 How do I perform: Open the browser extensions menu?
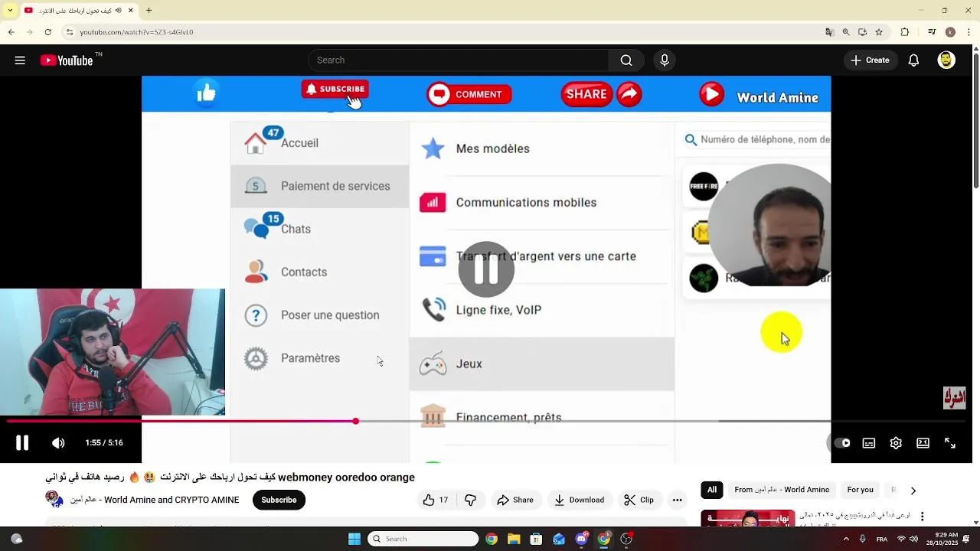coord(905,32)
